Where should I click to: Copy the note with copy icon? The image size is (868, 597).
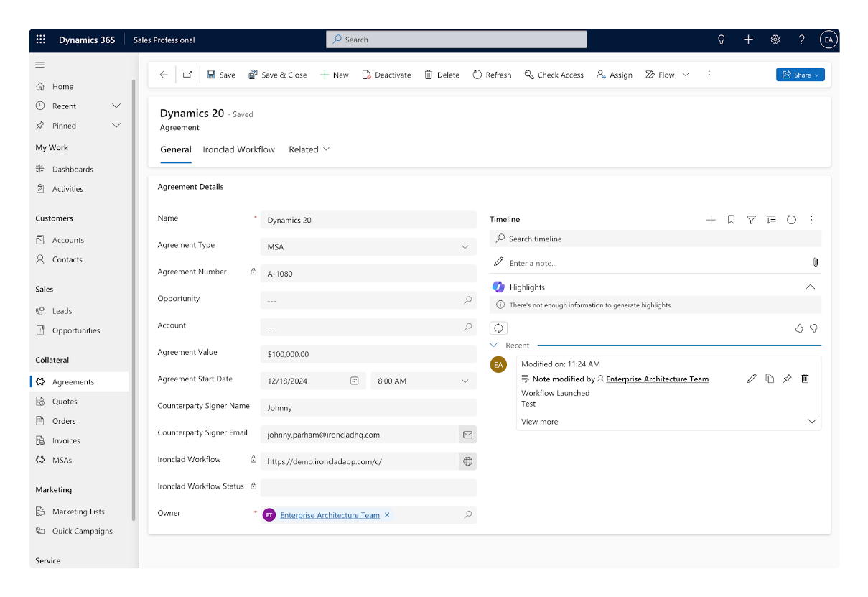tap(770, 379)
